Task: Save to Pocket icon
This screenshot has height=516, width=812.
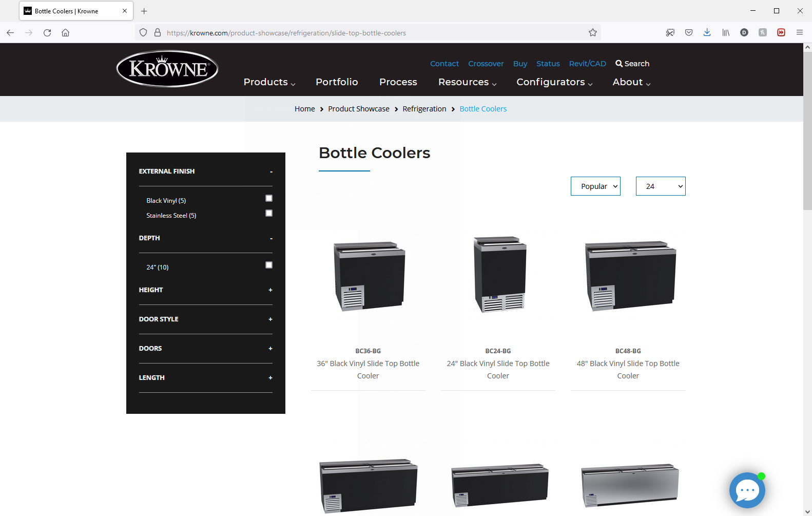Action: (x=689, y=32)
